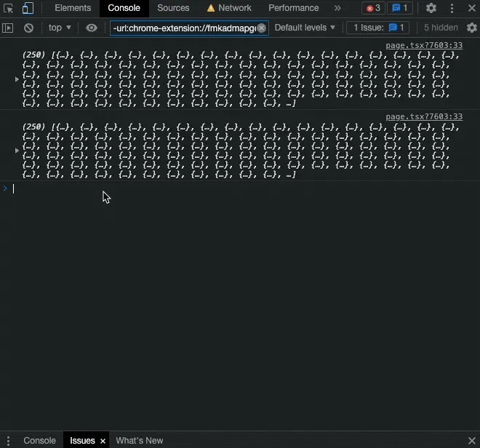Image resolution: width=480 pixels, height=448 pixels.
Task: Open second page.tsx?7603:33 source link
Action: pyautogui.click(x=424, y=116)
